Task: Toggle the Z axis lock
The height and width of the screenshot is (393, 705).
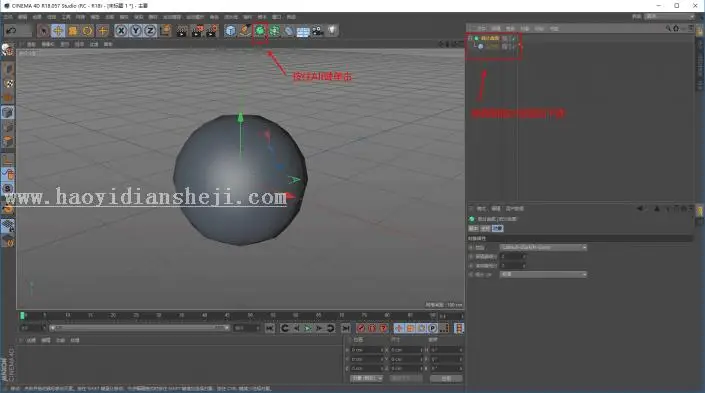Action: point(150,31)
